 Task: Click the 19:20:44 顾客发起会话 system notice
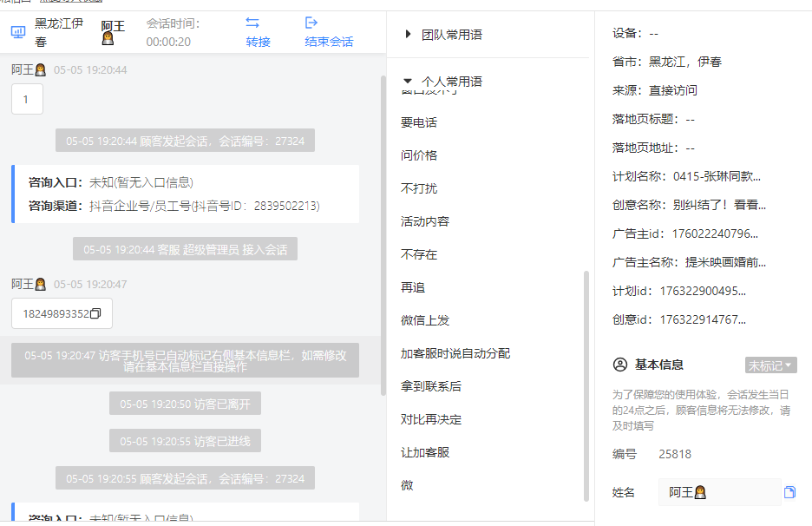(185, 141)
